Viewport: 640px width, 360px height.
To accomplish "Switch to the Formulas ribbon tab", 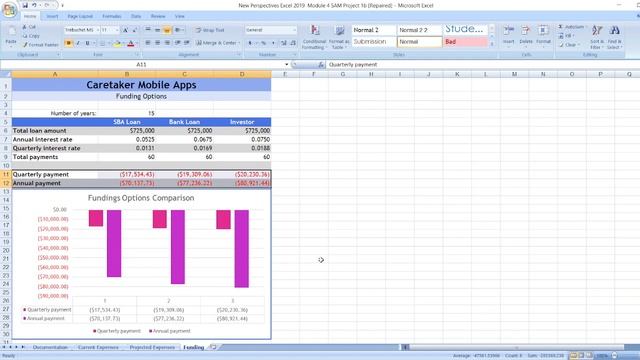I will point(112,16).
